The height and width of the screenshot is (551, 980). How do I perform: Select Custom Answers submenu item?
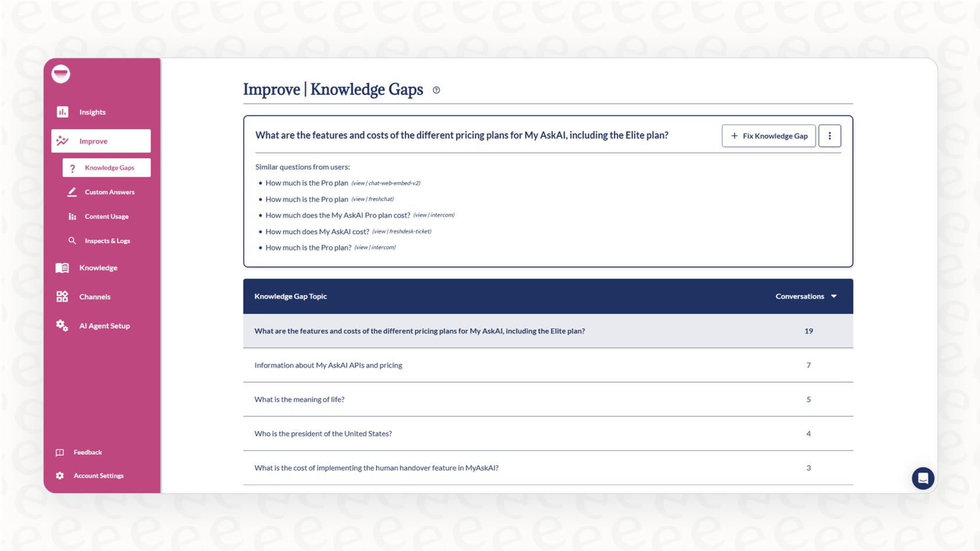pos(109,192)
